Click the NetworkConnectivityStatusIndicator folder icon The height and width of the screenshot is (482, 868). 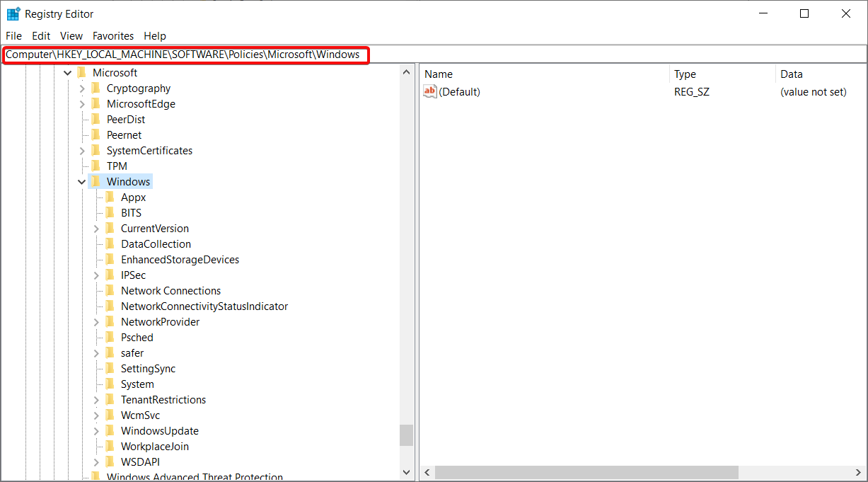point(110,306)
